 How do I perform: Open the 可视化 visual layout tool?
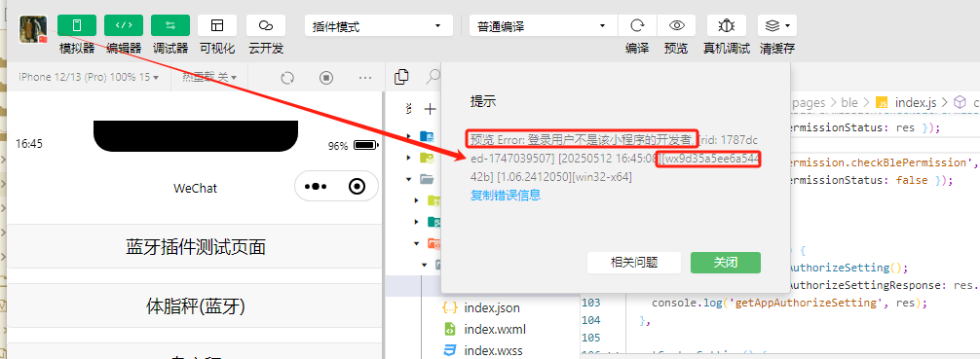pos(217,25)
